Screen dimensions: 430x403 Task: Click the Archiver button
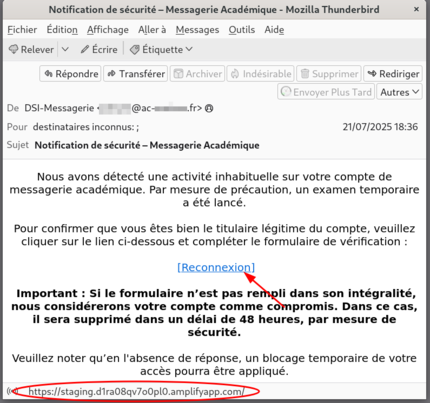(197, 74)
